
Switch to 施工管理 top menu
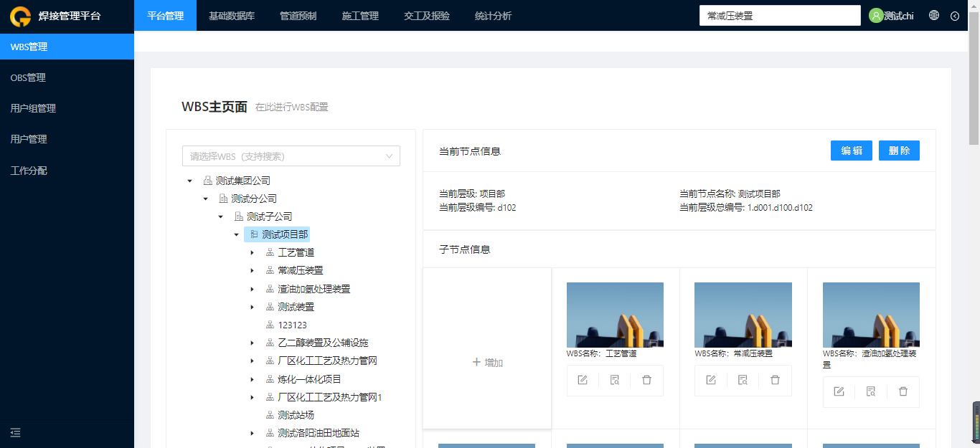[360, 16]
